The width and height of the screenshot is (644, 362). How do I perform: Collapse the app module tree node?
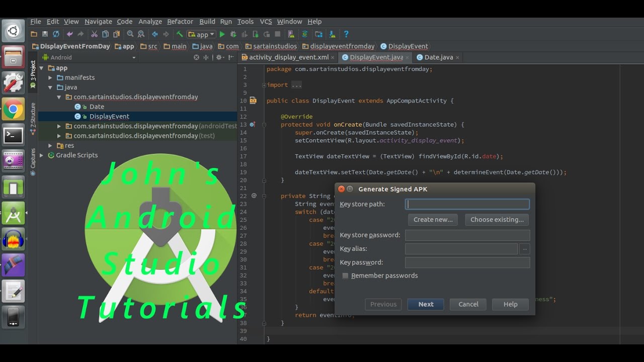coord(41,68)
